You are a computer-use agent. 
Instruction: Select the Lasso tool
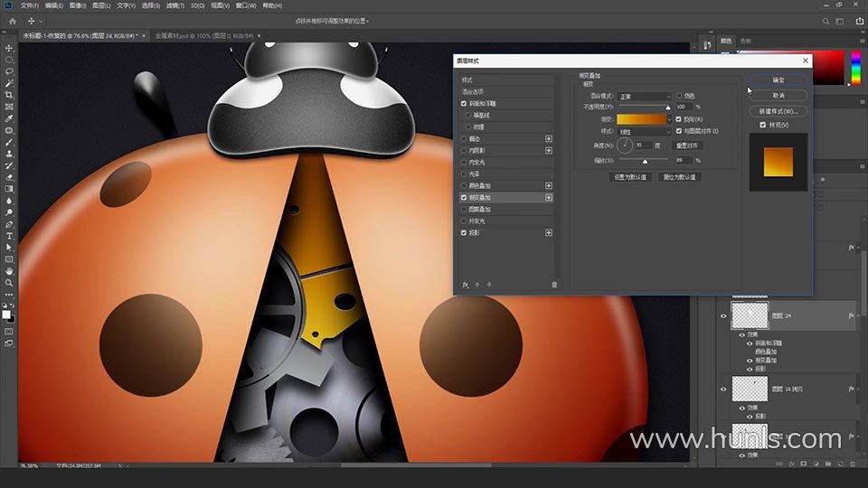point(9,71)
